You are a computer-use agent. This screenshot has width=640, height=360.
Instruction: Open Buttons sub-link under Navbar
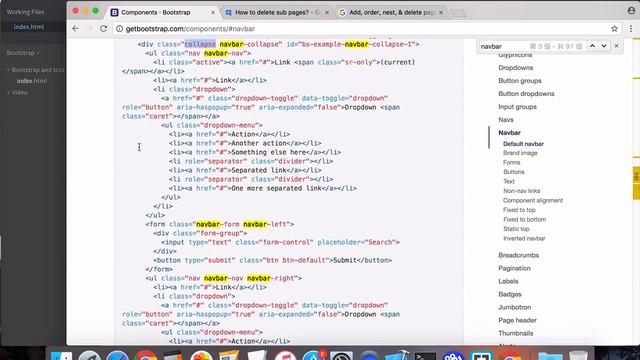click(x=513, y=172)
